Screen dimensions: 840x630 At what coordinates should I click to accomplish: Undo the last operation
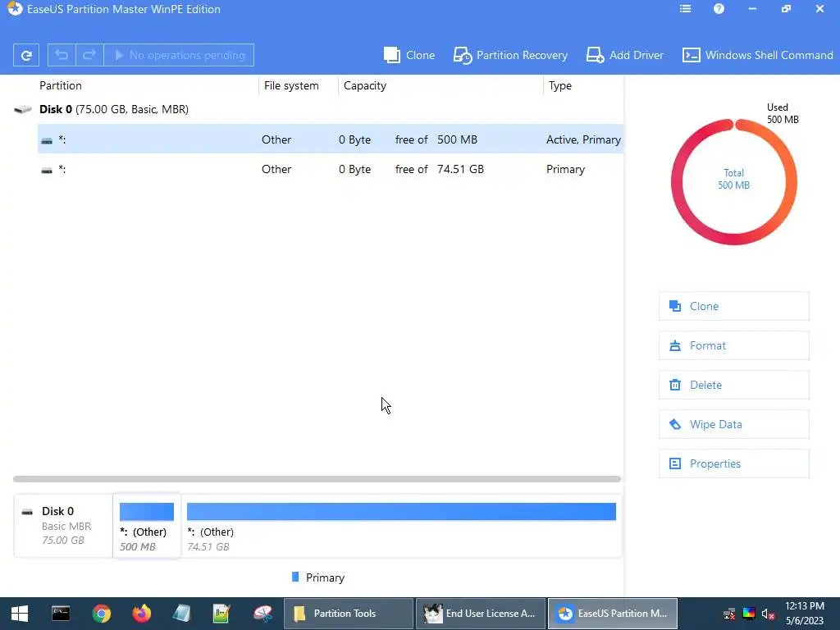[x=62, y=55]
